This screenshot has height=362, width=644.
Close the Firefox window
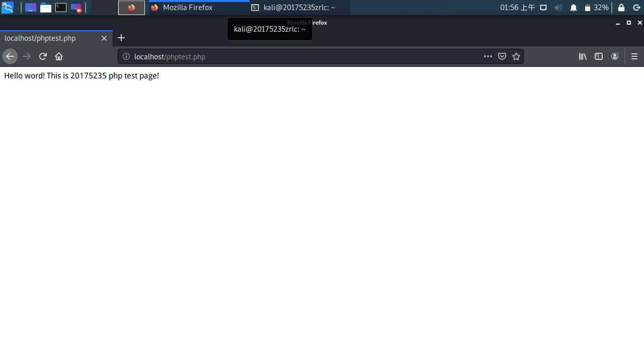[639, 23]
